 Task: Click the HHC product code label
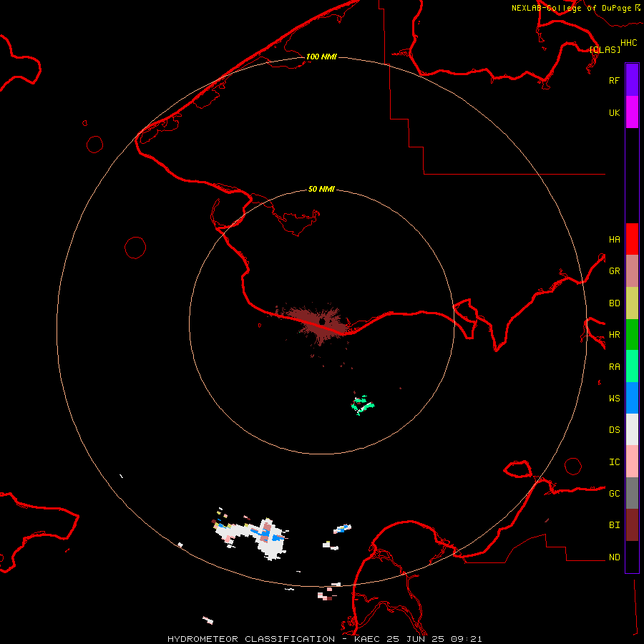pyautogui.click(x=628, y=42)
